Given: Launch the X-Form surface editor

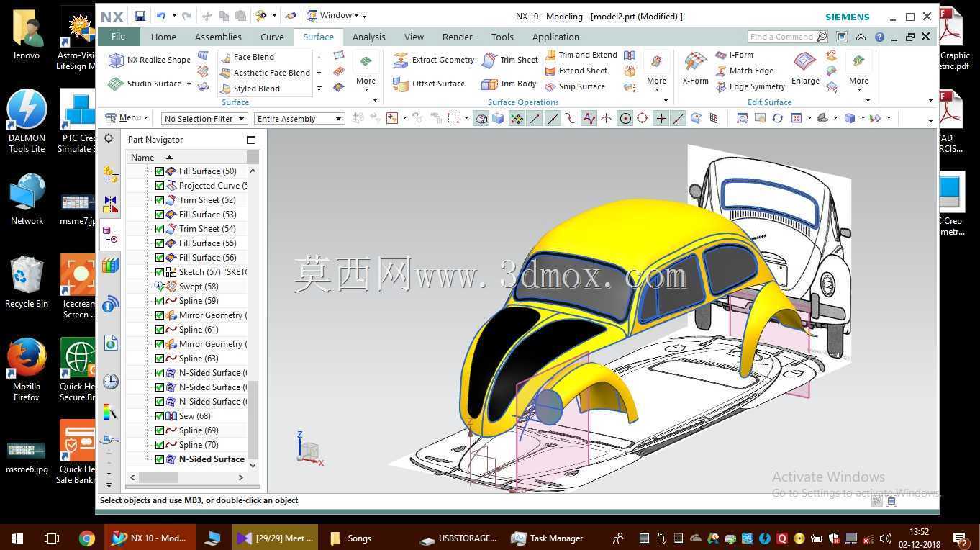Looking at the screenshot, I should coord(695,69).
